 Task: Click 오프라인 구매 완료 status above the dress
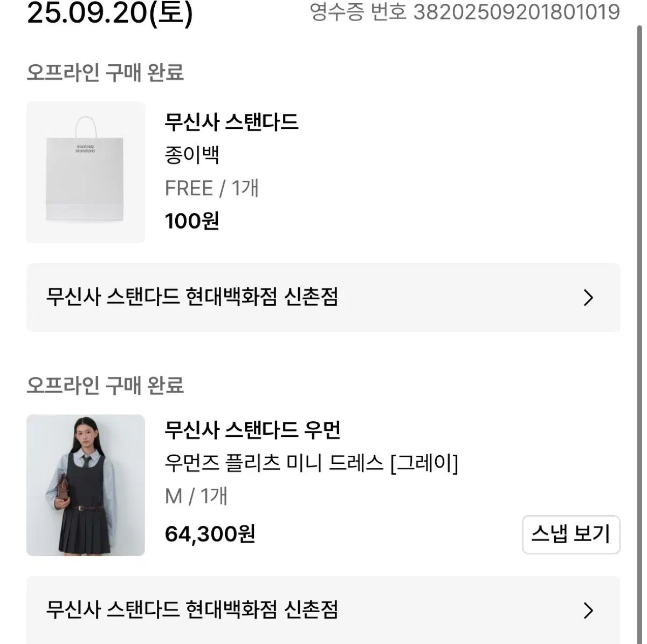(105, 385)
